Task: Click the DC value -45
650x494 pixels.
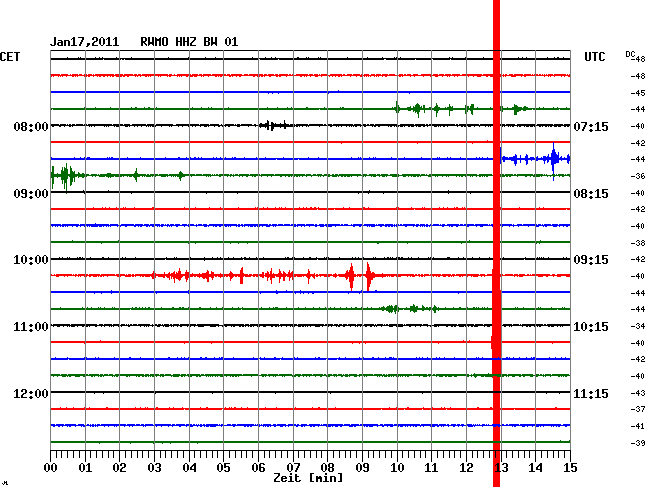Action: pyautogui.click(x=638, y=93)
